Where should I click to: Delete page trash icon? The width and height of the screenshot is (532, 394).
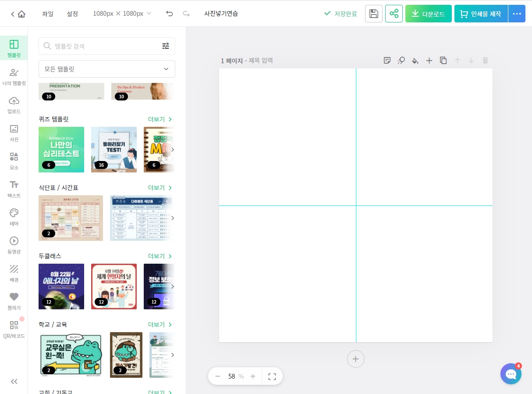click(x=486, y=61)
